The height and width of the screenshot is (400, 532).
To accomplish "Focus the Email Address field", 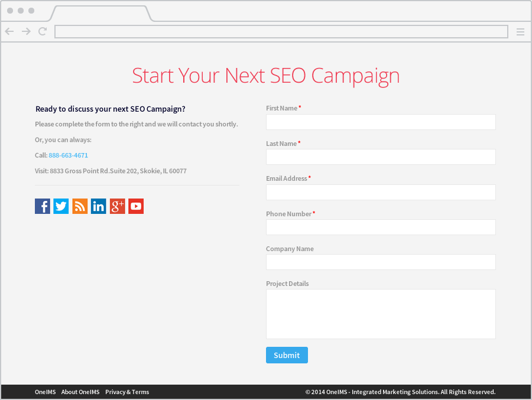I will pos(381,192).
